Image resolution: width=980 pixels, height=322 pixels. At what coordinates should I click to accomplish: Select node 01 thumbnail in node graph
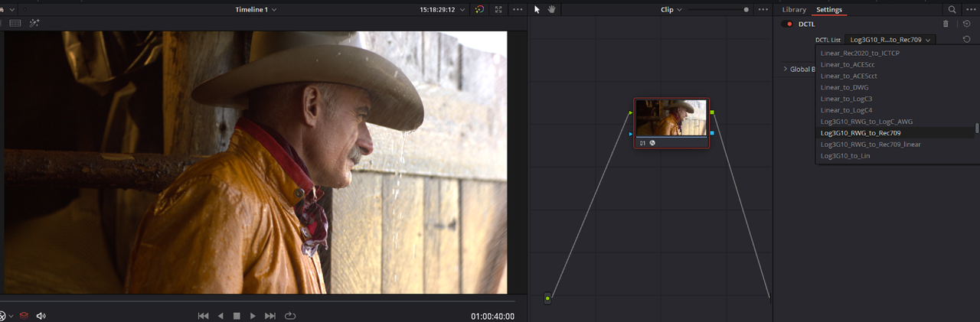(x=671, y=118)
